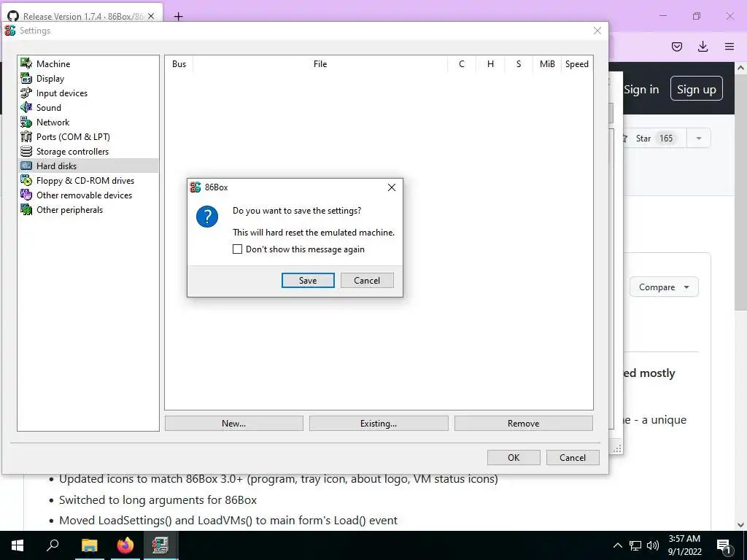
Task: Open Floppy & CD-ROM drives icon
Action: pos(26,181)
